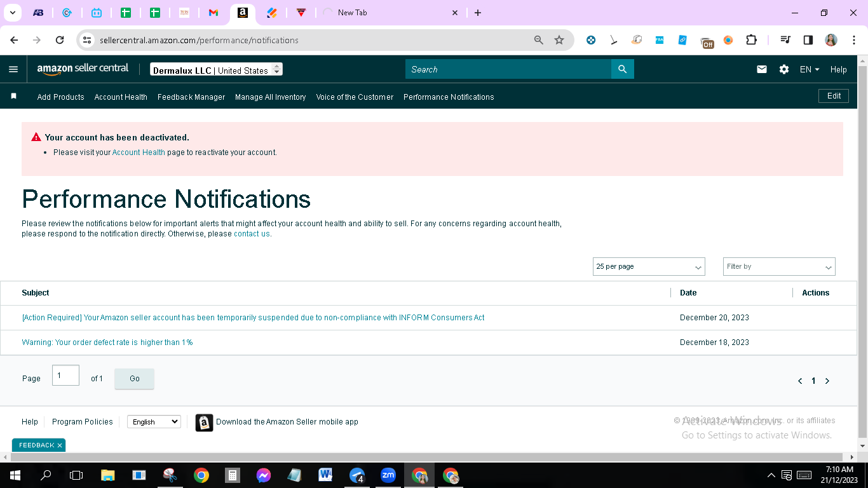Screen dimensions: 868x488
Task: Click the Feedback button
Action: [37, 445]
